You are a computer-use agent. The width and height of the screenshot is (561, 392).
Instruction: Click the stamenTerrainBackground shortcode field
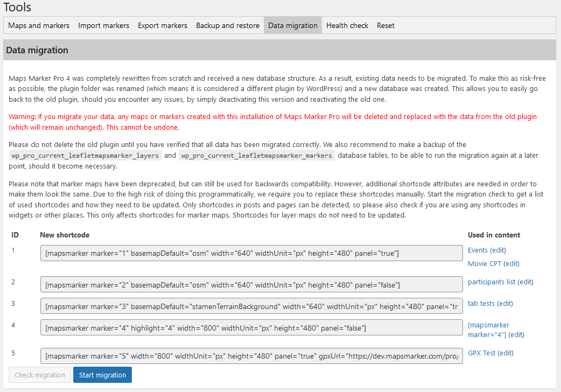coord(251,306)
